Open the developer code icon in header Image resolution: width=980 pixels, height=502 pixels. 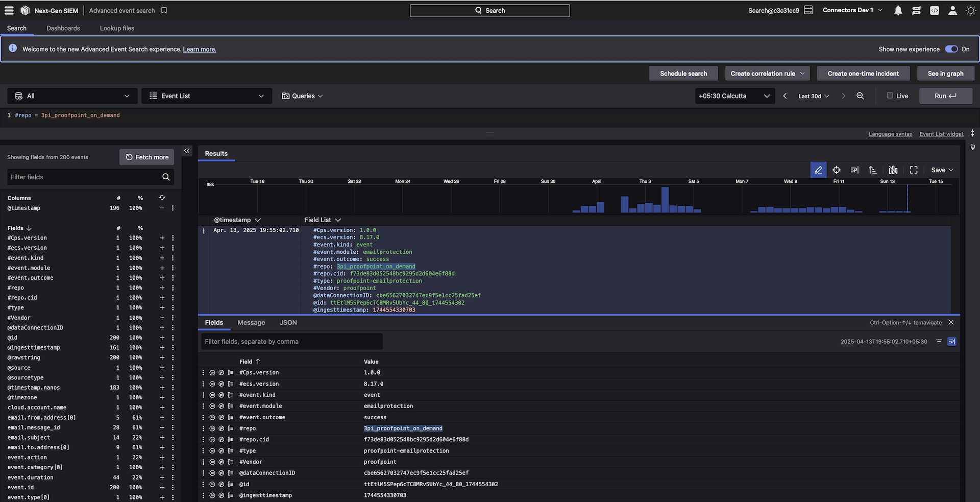coord(935,10)
